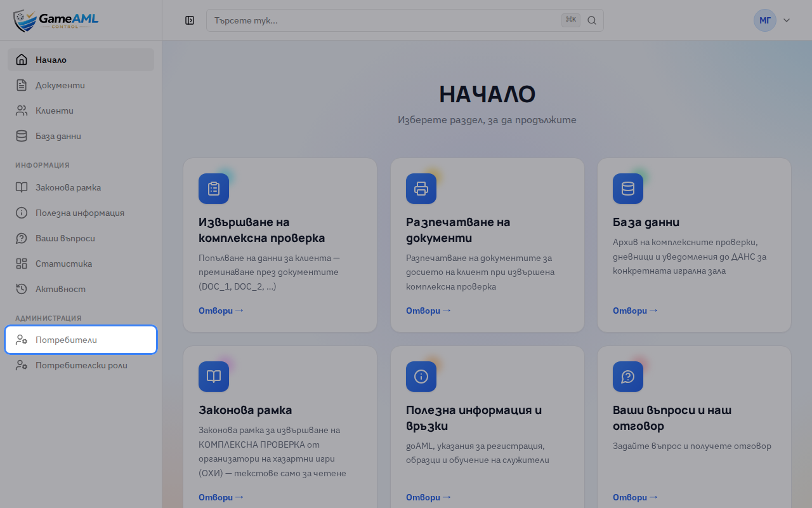Viewport: 812px width, 508px height.
Task: Click the book icon on Законова рамка card
Action: [214, 377]
